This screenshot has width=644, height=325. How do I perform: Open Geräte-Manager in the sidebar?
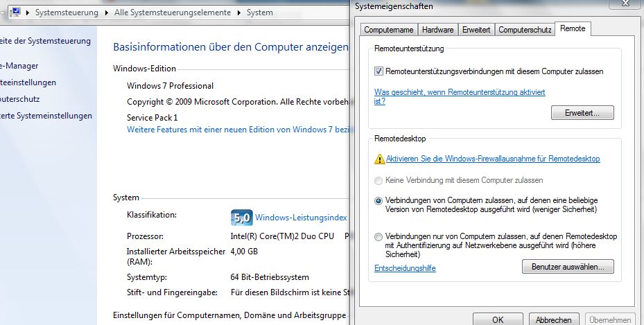pyautogui.click(x=19, y=66)
